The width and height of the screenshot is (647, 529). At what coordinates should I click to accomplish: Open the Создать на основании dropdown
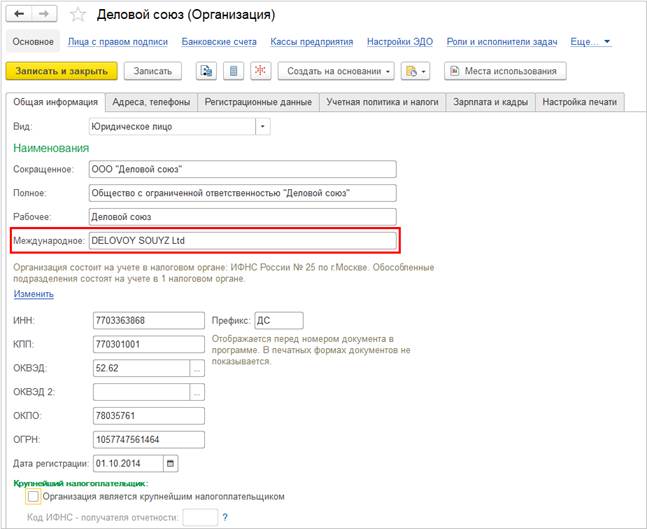(x=336, y=71)
